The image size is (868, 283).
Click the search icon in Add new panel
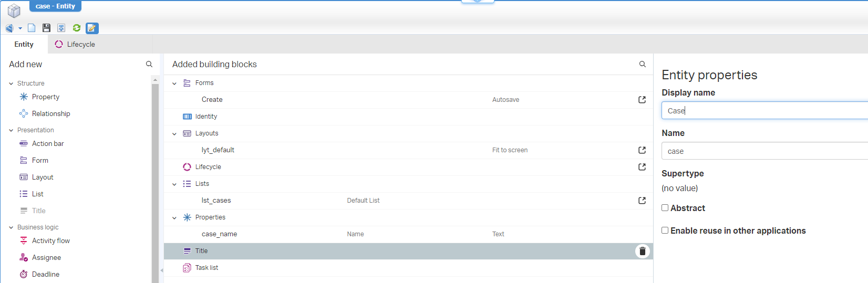click(x=149, y=64)
